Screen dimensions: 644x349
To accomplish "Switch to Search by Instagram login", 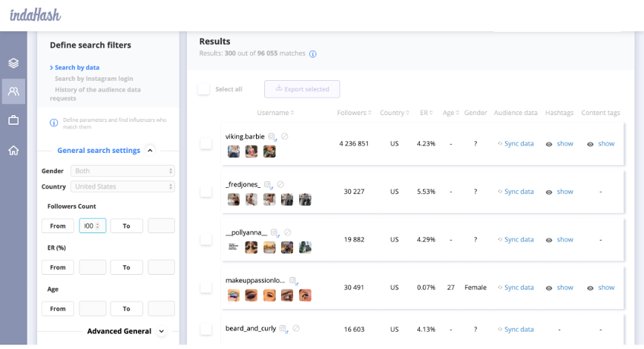I will click(x=93, y=79).
